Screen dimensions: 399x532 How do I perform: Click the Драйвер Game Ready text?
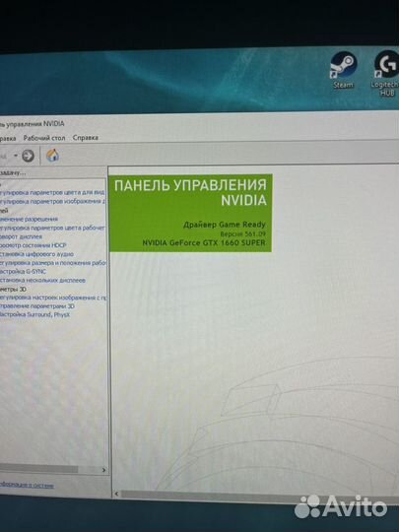tap(225, 225)
